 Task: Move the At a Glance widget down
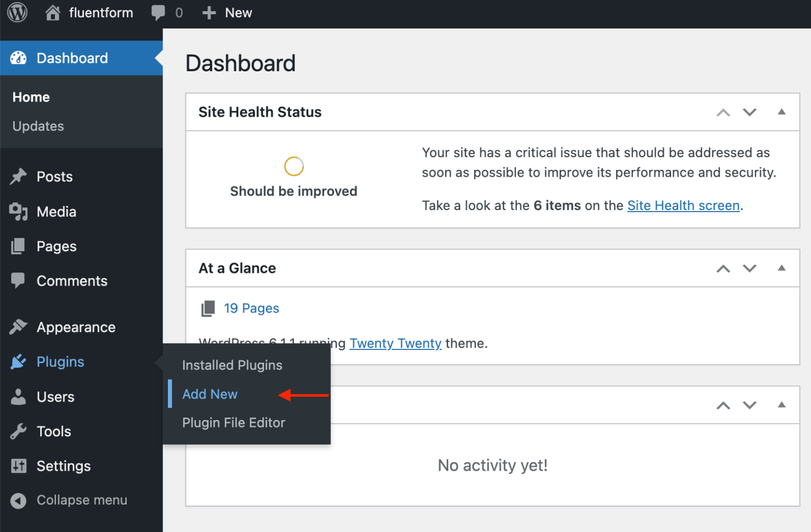(749, 268)
